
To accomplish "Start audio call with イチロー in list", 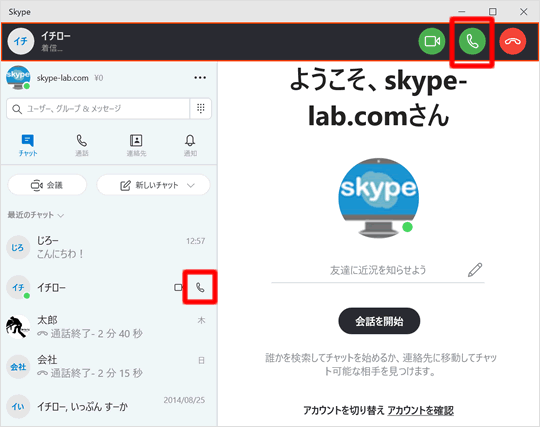I will pyautogui.click(x=200, y=287).
